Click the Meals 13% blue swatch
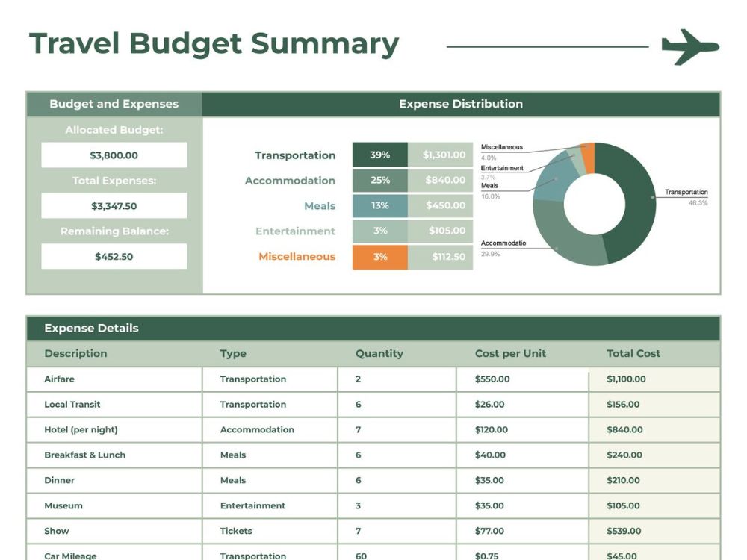 click(379, 205)
